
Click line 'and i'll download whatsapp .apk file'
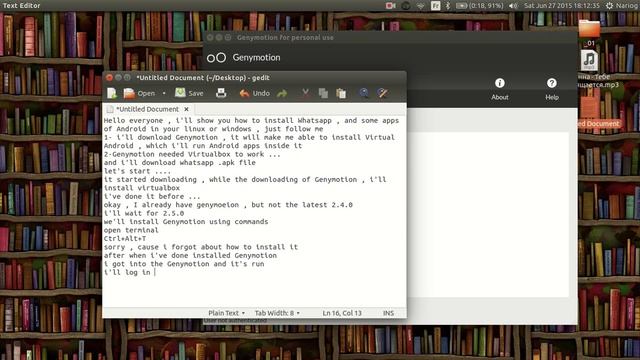(x=180, y=162)
